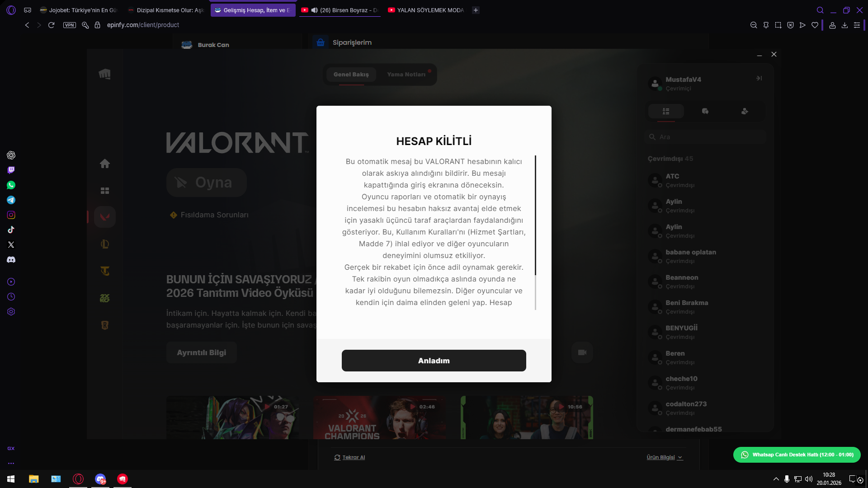Open WhatsApp in the Opera sidebar
This screenshot has width=868, height=488.
11,185
